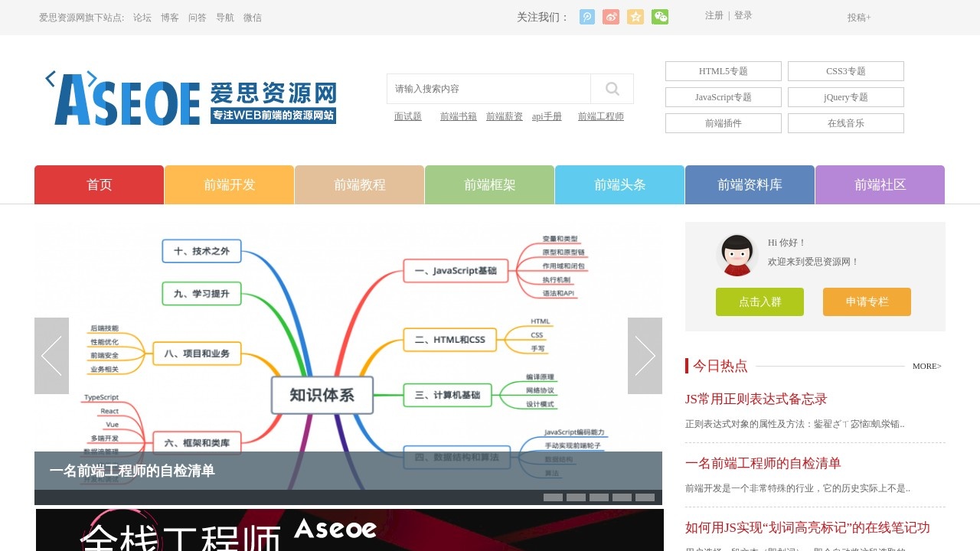Open the 首页 menu item
This screenshot has height=551, width=980.
click(x=98, y=184)
